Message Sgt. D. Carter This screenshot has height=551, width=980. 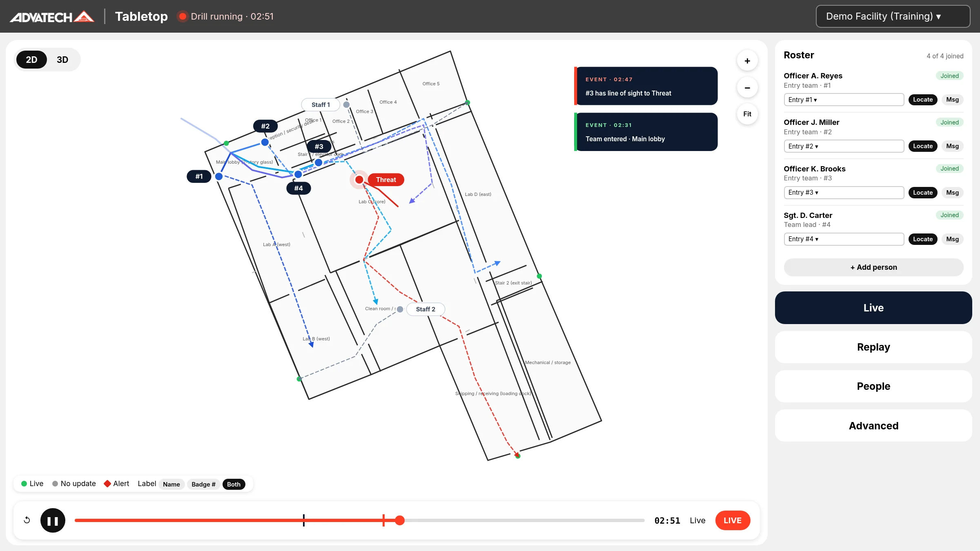point(953,239)
